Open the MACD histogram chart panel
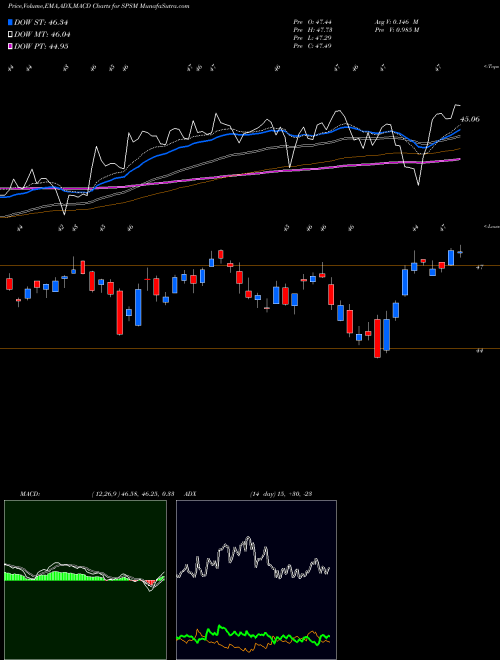Viewport: 500px width, 660px height. (85, 580)
